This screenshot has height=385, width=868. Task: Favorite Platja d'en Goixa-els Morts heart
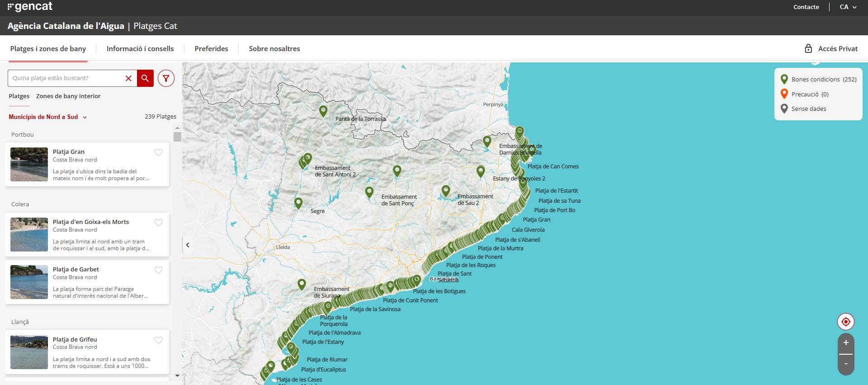[159, 223]
